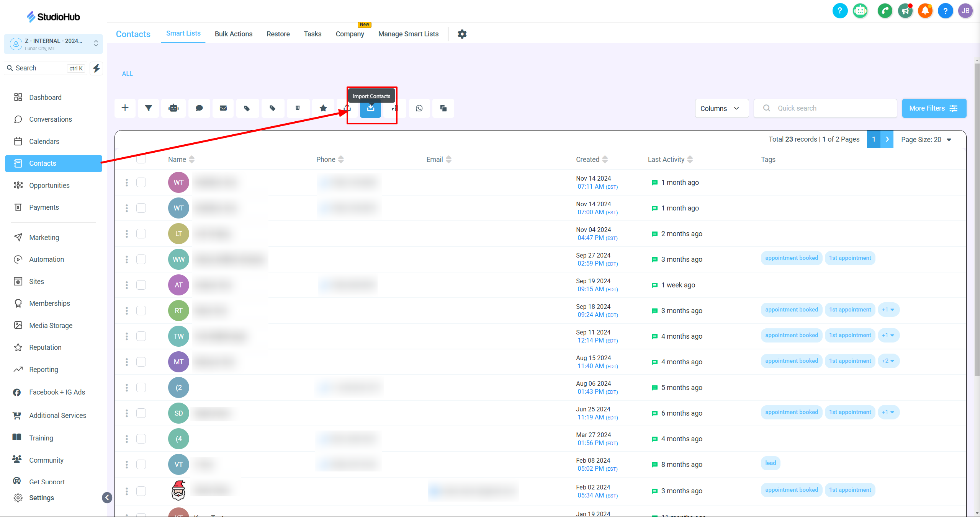Screen dimensions: 980x517
Task: Open the Columns dropdown
Action: coord(721,108)
